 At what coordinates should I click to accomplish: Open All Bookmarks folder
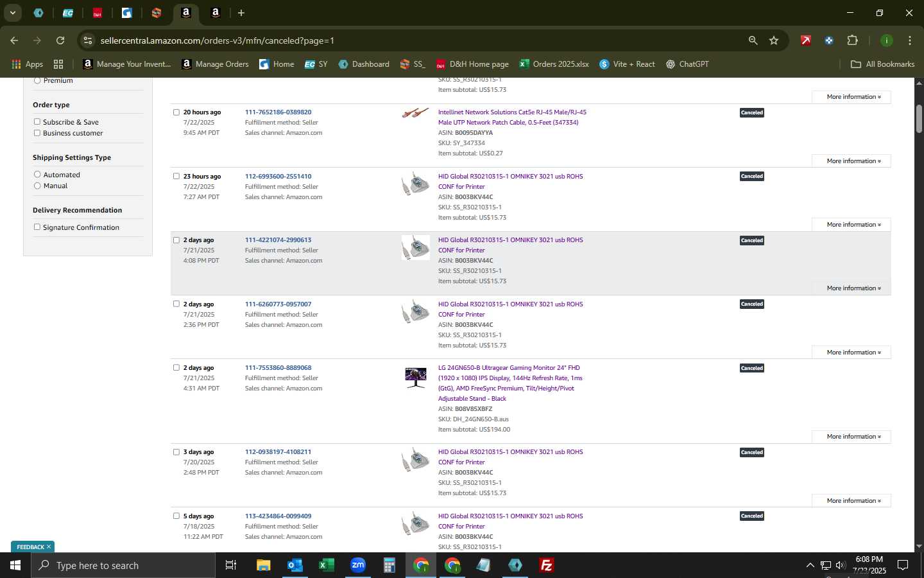tap(882, 64)
